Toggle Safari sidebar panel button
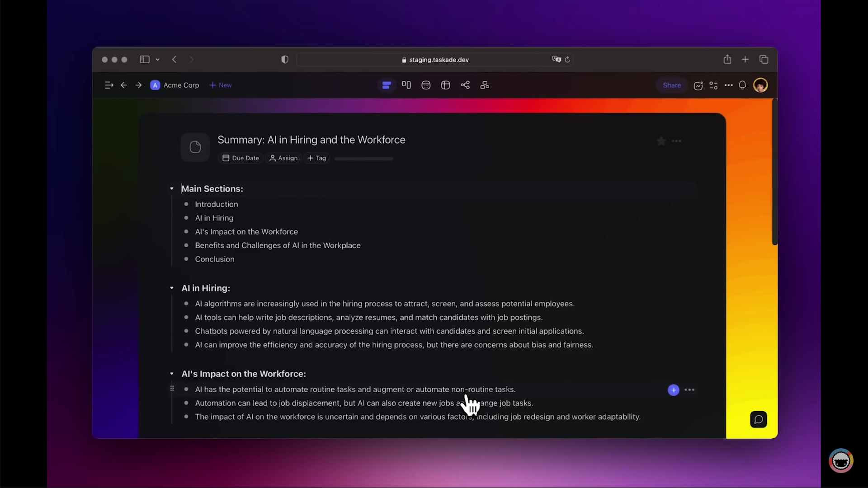The height and width of the screenshot is (488, 868). coord(145,59)
